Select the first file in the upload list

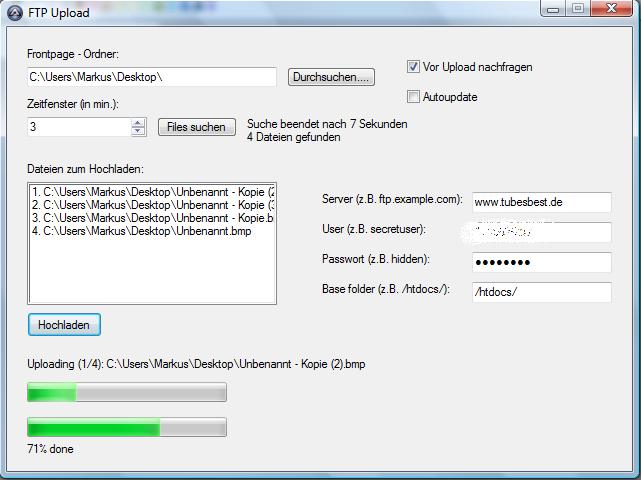(152, 191)
